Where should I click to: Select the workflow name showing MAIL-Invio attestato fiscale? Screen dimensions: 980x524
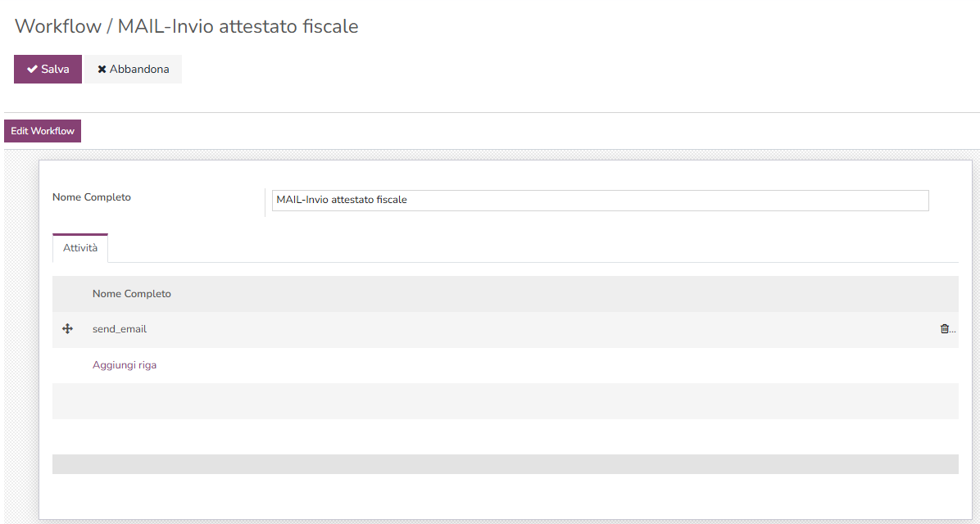pyautogui.click(x=599, y=200)
